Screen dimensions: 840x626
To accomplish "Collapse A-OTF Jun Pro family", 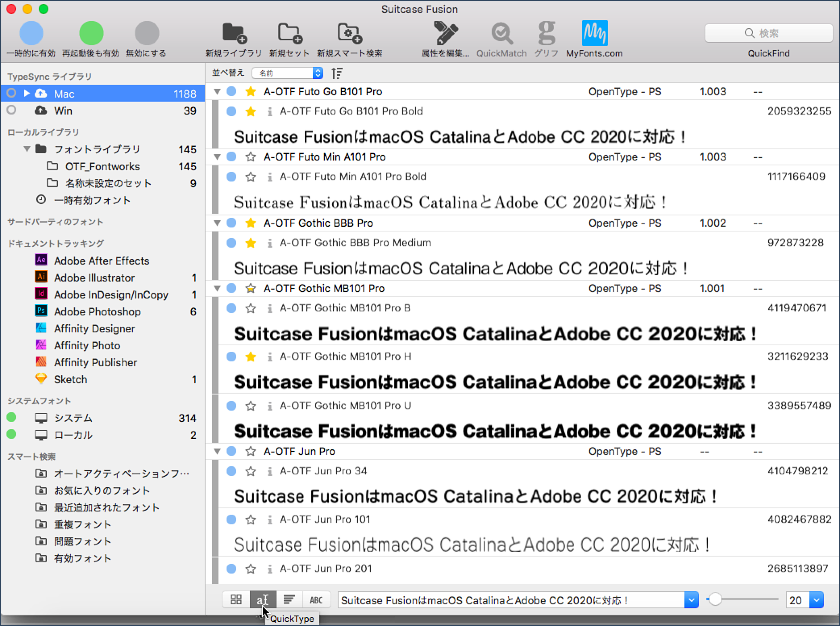I will [x=217, y=451].
